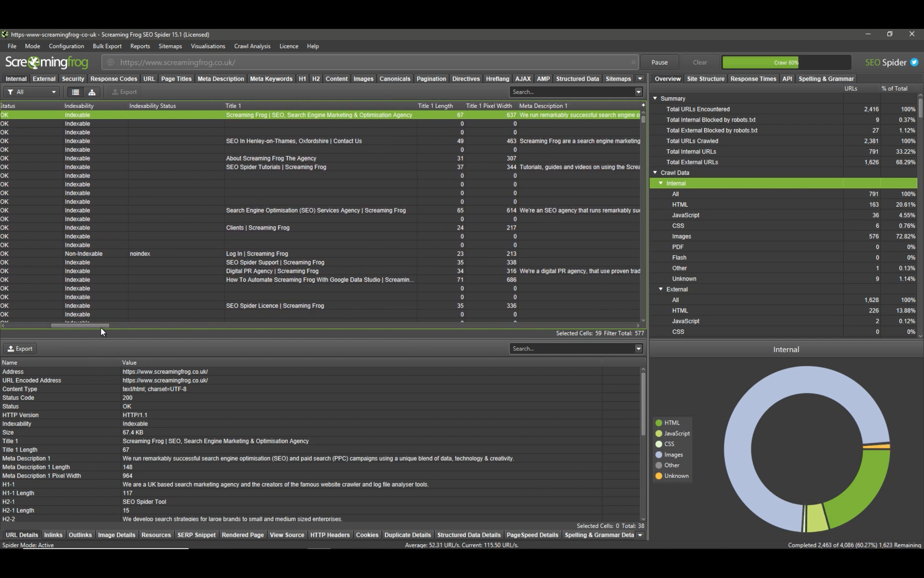Open the Site Structure tab
The width and height of the screenshot is (924, 578).
(706, 79)
